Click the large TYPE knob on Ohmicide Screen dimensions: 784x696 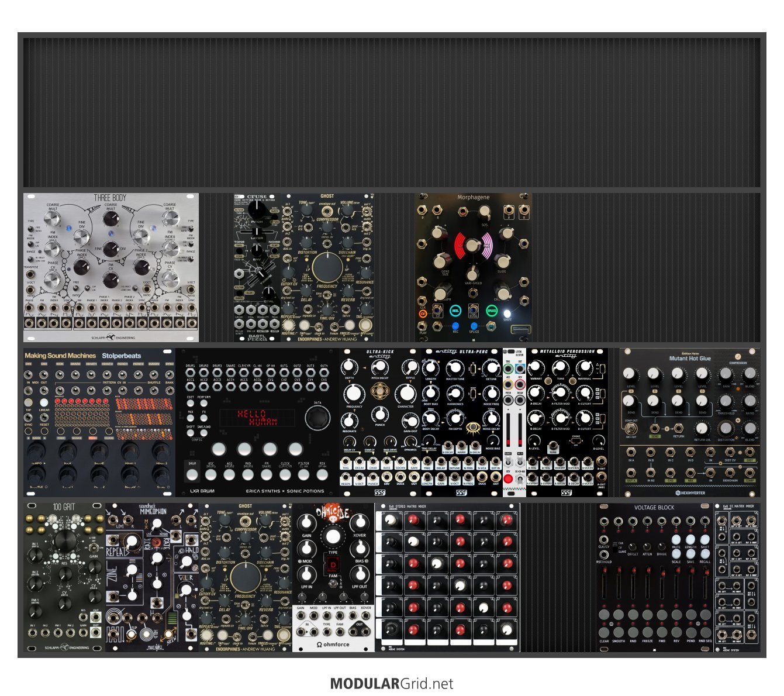pyautogui.click(x=333, y=536)
